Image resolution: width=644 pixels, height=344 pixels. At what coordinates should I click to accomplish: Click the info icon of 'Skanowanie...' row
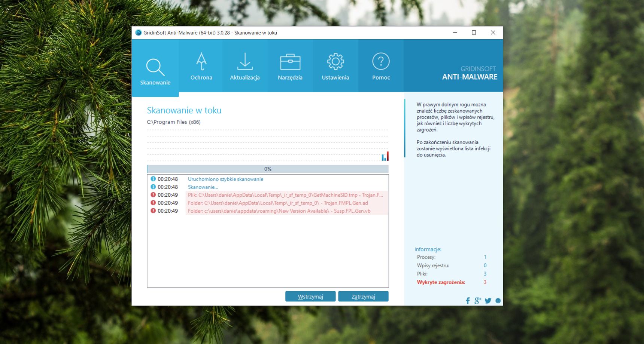tap(153, 187)
